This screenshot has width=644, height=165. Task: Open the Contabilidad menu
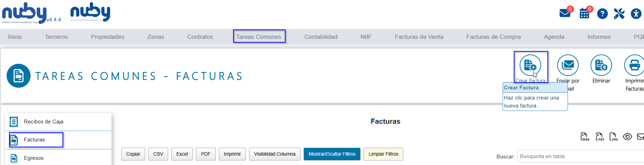coord(321,37)
